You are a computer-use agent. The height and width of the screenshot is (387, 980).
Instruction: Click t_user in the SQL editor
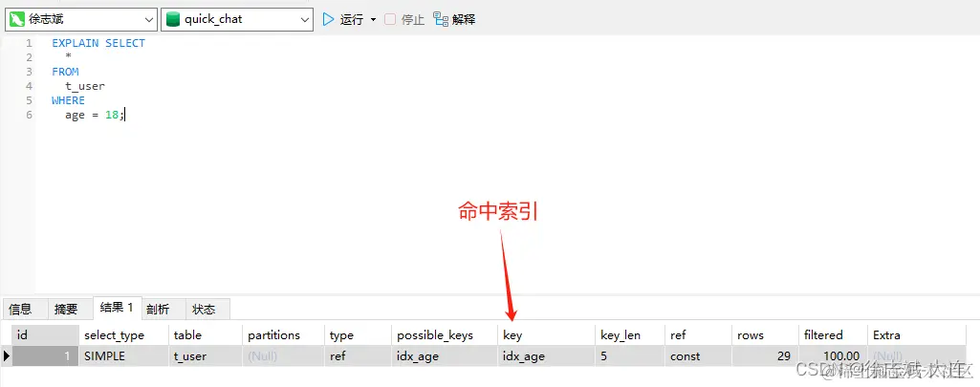coord(85,86)
